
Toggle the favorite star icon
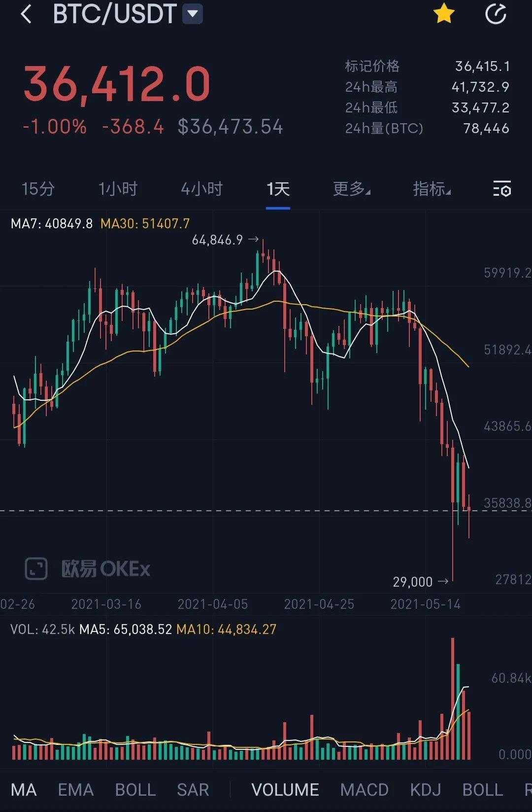click(x=443, y=14)
